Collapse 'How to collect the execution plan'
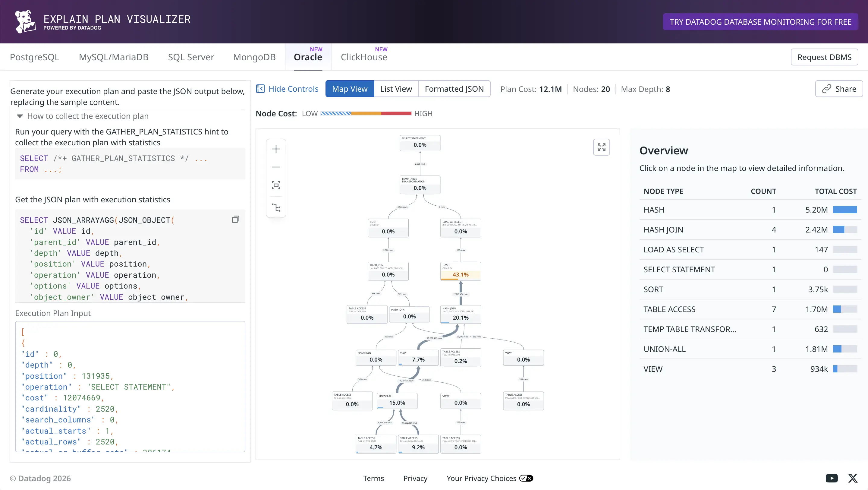This screenshot has width=868, height=490. (83, 116)
